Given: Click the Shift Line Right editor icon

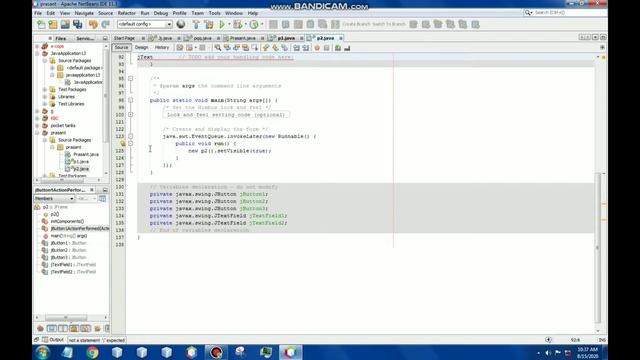Looking at the screenshot, I should pos(306,48).
